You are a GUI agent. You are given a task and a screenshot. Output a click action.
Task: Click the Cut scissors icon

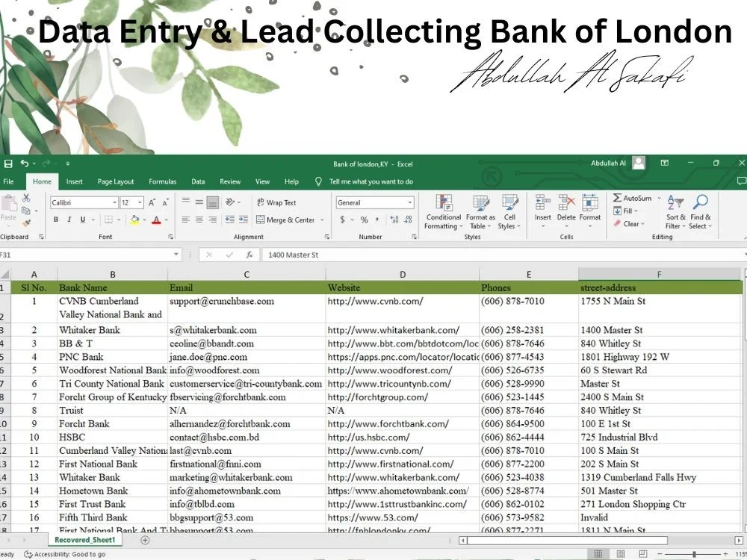26,198
